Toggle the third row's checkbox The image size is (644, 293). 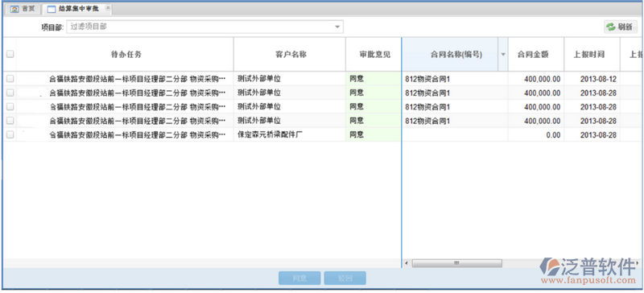[x=10, y=106]
